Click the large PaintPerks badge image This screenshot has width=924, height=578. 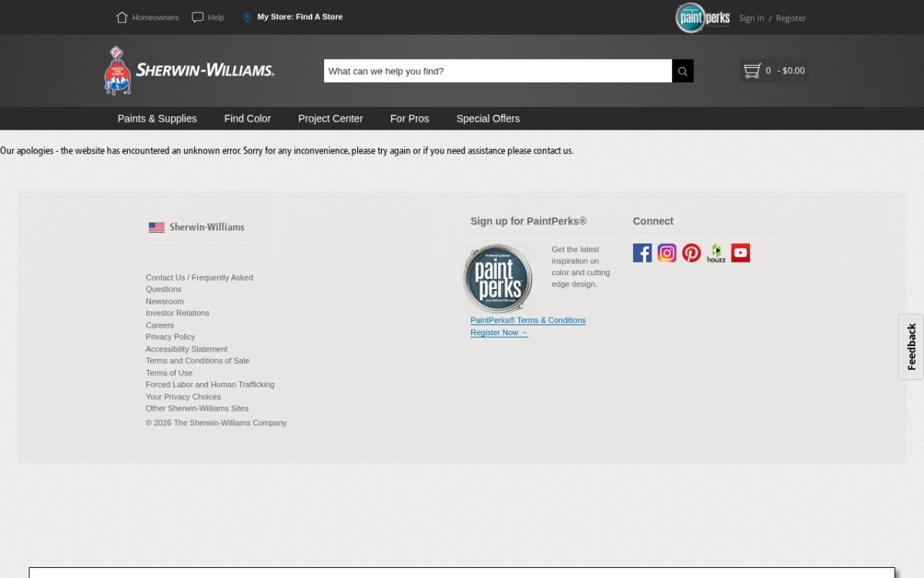click(497, 278)
